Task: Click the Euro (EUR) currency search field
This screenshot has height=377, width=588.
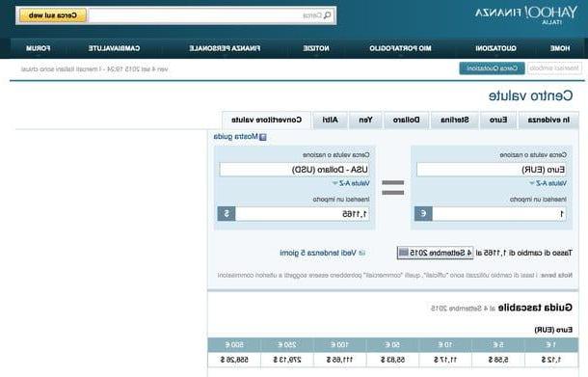Action: coord(492,170)
